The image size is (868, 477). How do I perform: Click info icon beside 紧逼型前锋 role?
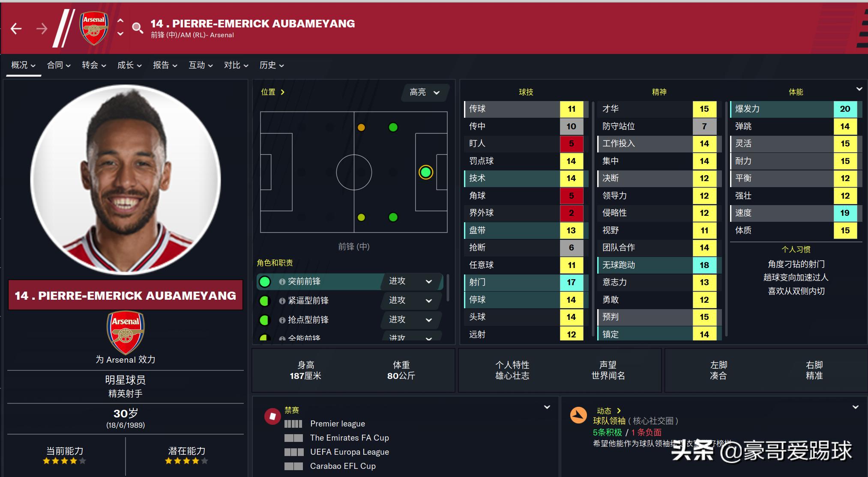[x=282, y=301]
